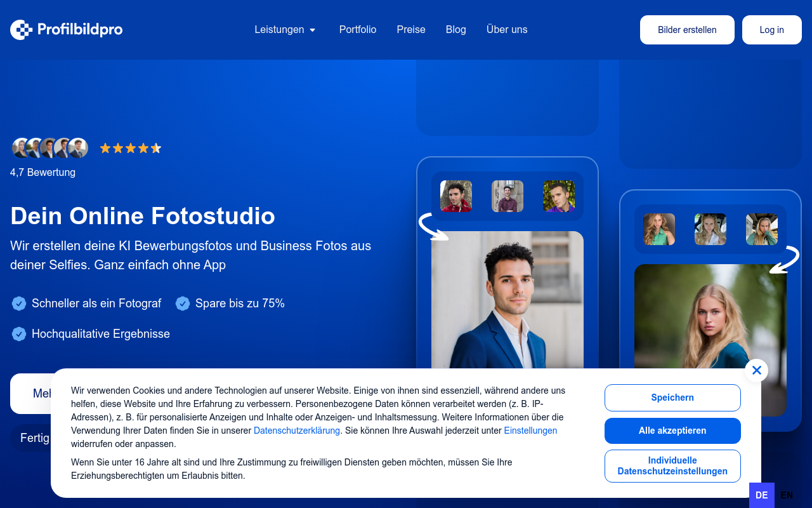Select Über uns in the navigation
Viewport: 812px width, 508px height.
(507, 30)
